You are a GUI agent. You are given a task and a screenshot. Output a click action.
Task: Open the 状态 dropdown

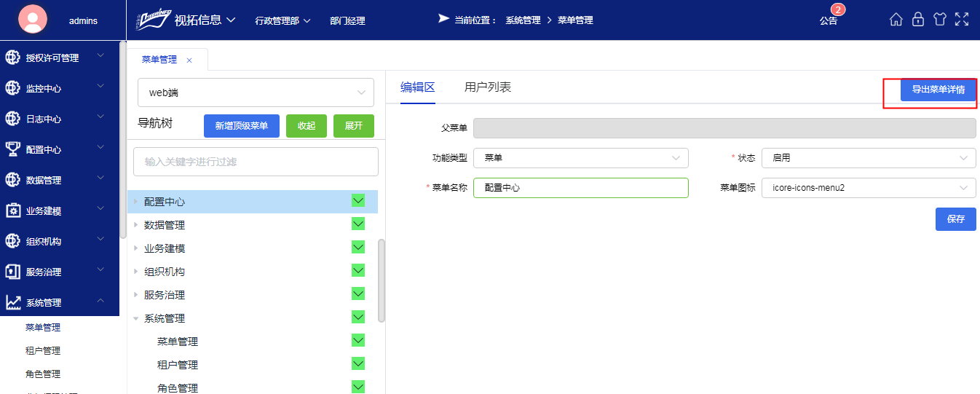(869, 158)
